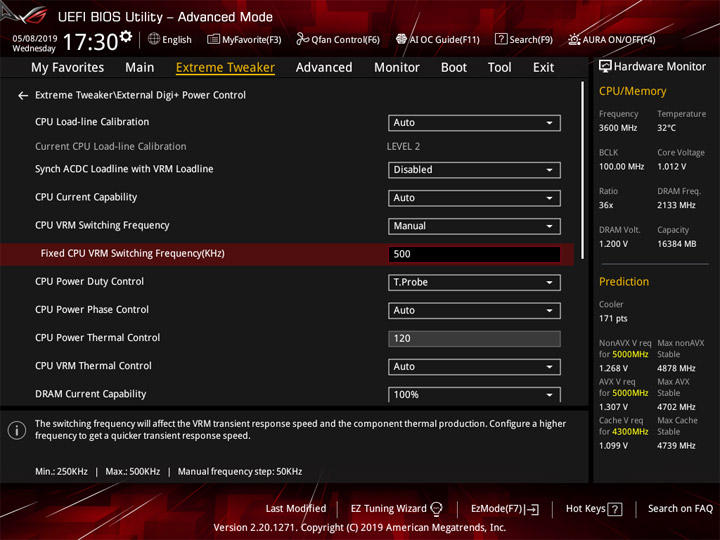Open Synch ACDC Loadline dropdown
Screen dimensions: 720x540
[x=474, y=170]
